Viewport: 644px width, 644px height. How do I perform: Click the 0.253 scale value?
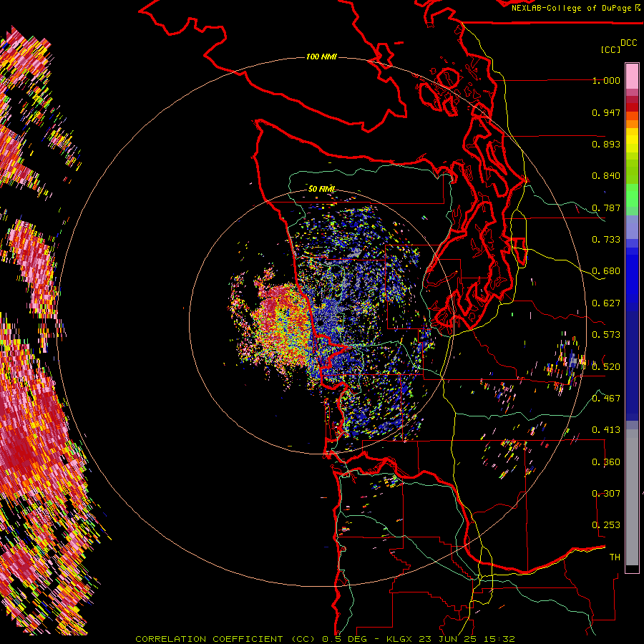click(x=606, y=525)
